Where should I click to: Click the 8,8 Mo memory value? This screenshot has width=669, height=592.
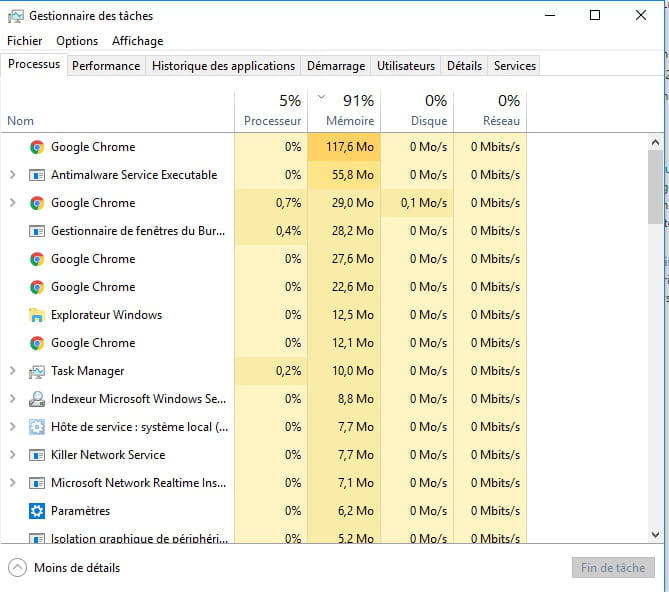coord(355,399)
